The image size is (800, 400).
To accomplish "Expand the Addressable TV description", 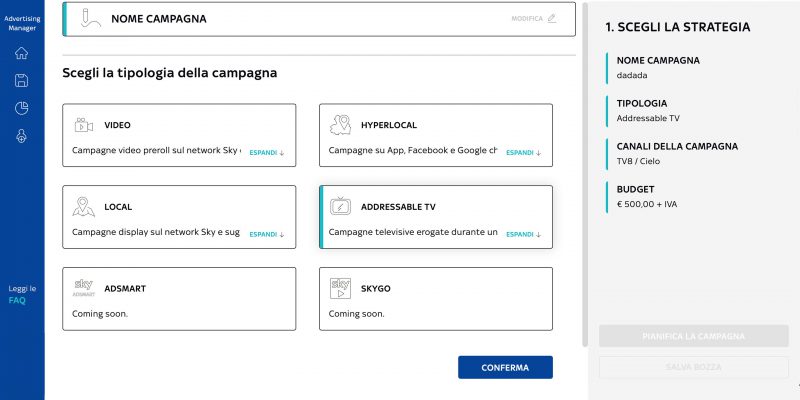I will 523,234.
